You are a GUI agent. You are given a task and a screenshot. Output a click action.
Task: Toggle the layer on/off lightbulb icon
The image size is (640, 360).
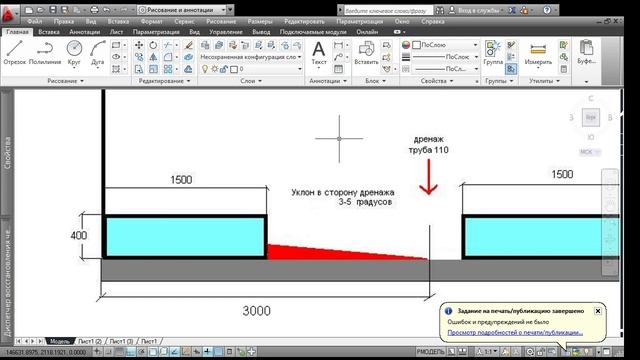[205, 69]
